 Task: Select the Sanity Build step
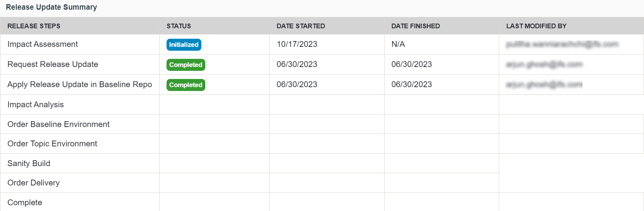29,163
